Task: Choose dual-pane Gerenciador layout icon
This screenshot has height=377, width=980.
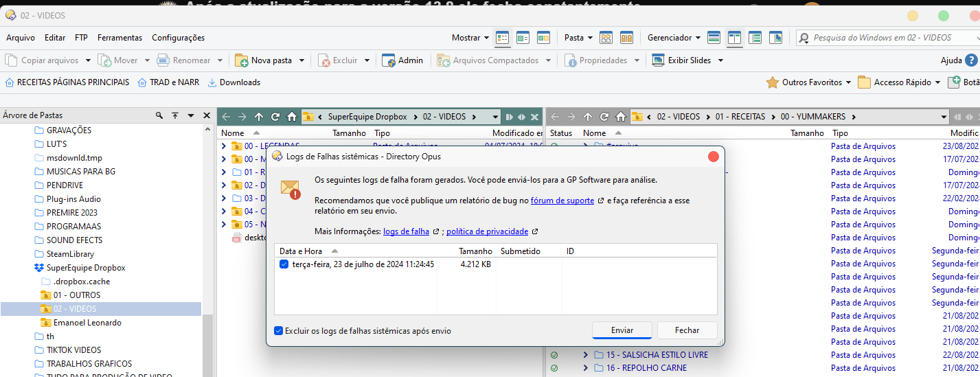Action: point(735,38)
